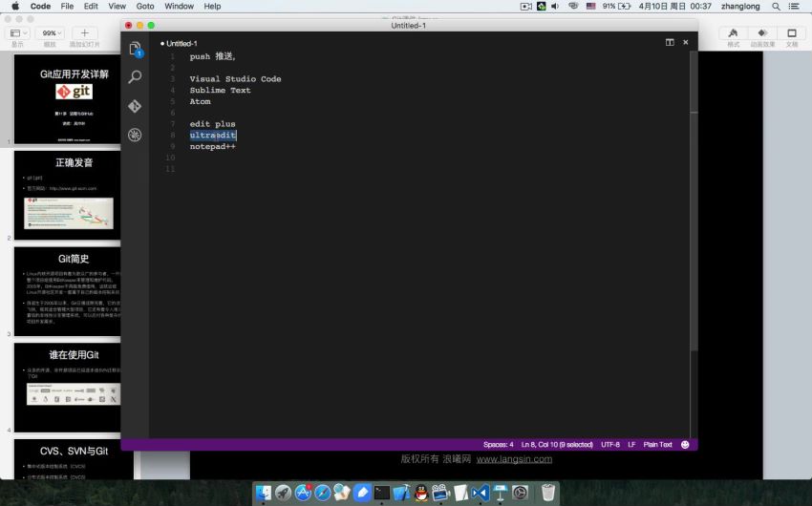Open Visual Studio Code icon in Dock
Screen dimensions: 812x506
pyautogui.click(x=481, y=493)
